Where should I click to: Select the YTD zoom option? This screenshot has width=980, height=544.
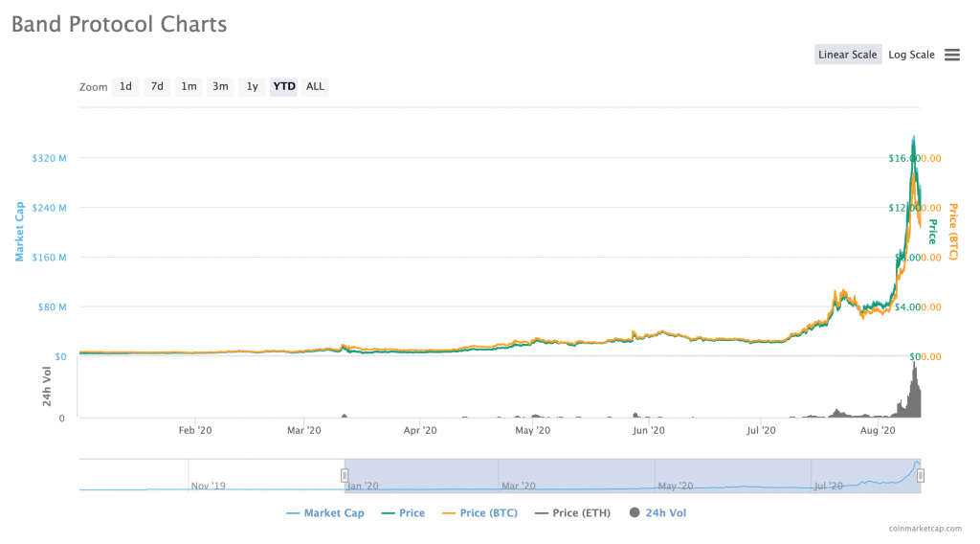tap(284, 86)
